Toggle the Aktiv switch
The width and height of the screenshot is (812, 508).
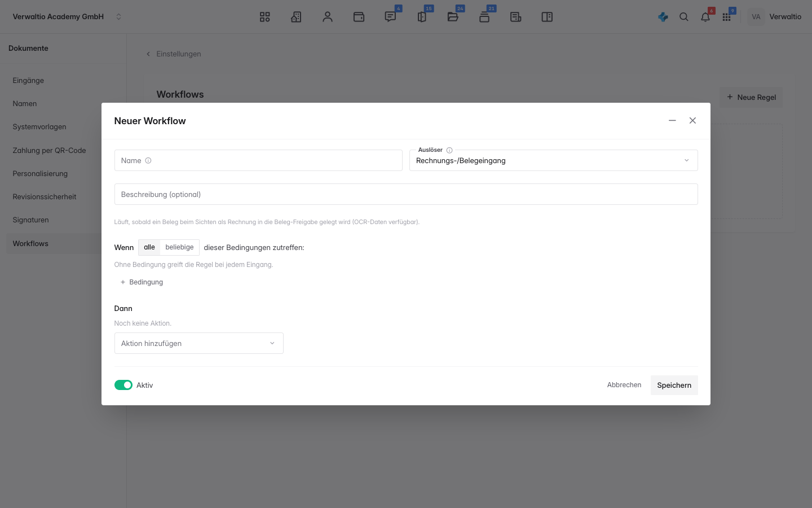tap(123, 385)
